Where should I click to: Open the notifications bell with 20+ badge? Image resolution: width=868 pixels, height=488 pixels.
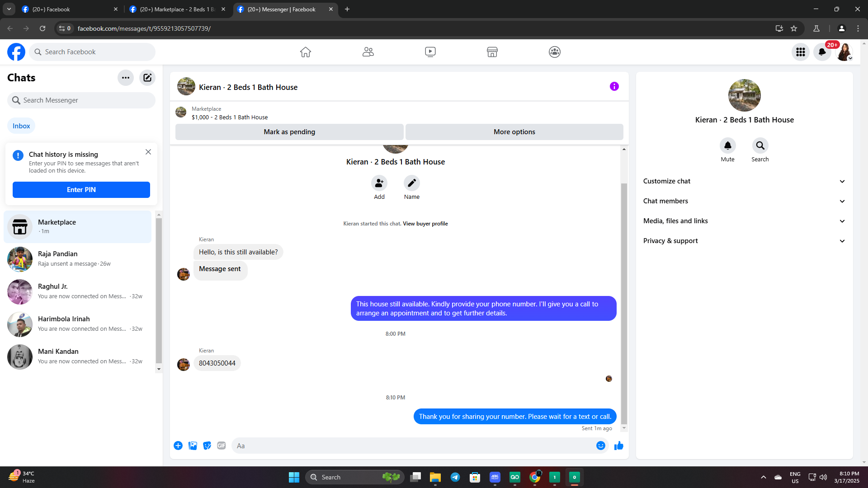point(822,52)
